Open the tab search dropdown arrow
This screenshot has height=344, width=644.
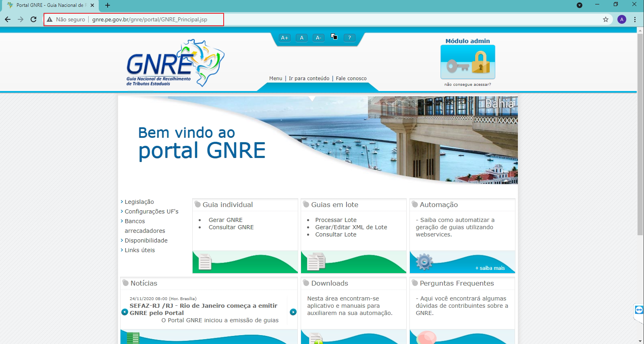[580, 5]
